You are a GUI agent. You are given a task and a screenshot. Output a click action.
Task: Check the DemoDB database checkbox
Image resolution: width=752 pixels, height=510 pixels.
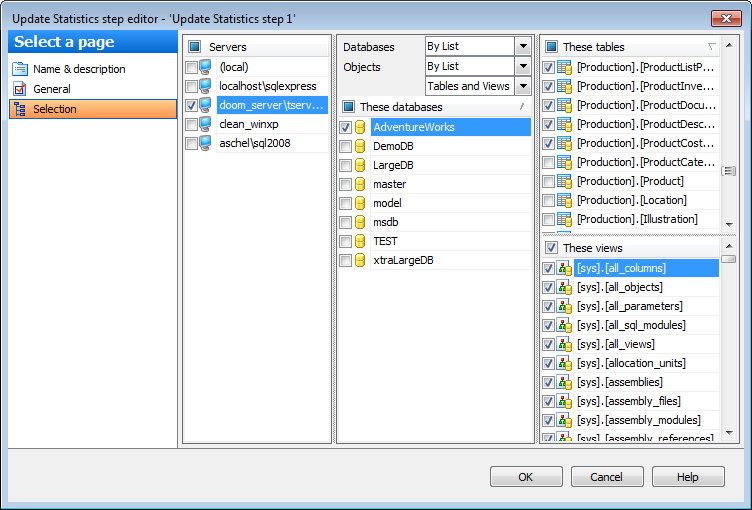coord(345,146)
